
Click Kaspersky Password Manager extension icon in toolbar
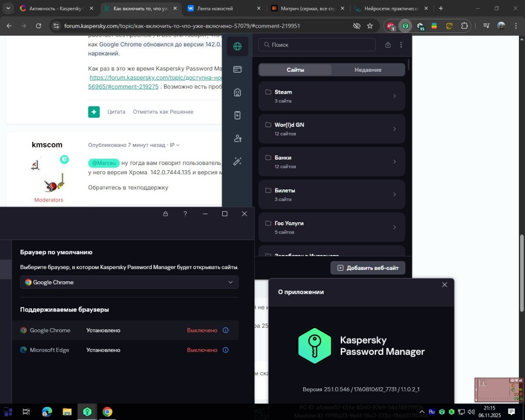pos(406,26)
